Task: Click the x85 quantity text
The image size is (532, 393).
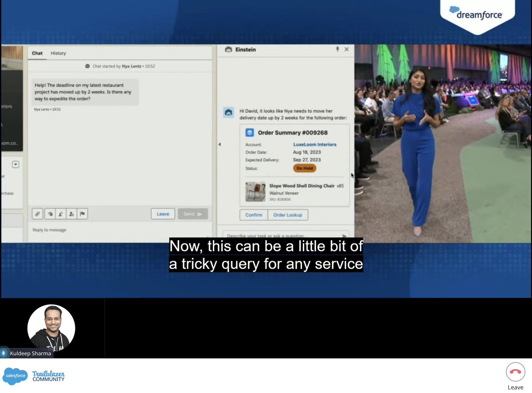Action: [x=340, y=186]
